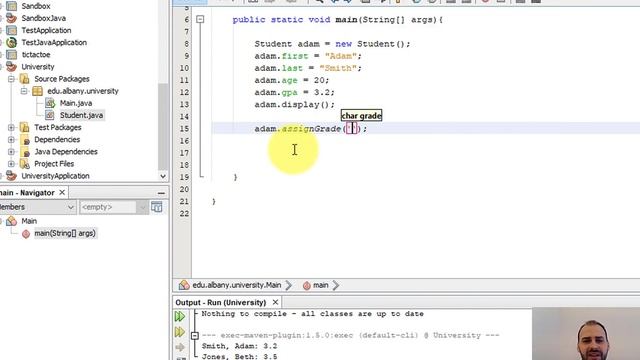Image resolution: width=640 pixels, height=360 pixels.
Task: Click the main breadcrumb item
Action: pyautogui.click(x=321, y=285)
